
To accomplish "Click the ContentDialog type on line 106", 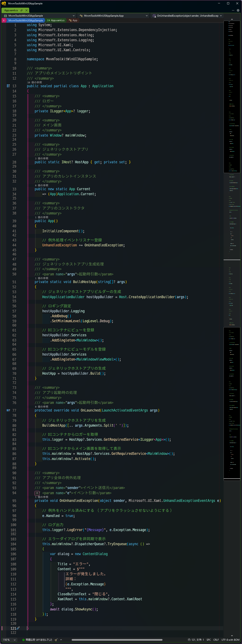I will coord(95,554).
